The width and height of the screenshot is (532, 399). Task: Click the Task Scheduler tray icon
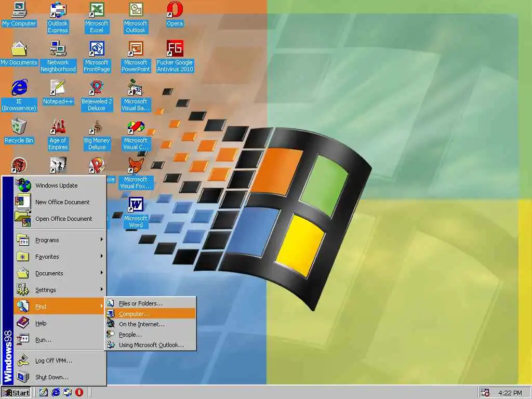click(485, 393)
